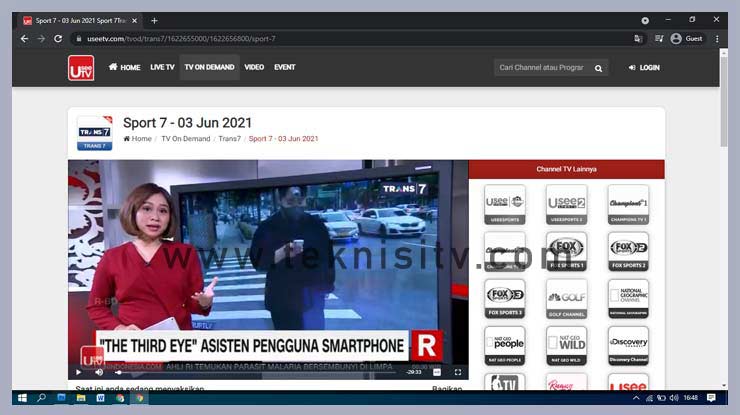Open the Windows Start menu
740x415 pixels.
pos(22,398)
